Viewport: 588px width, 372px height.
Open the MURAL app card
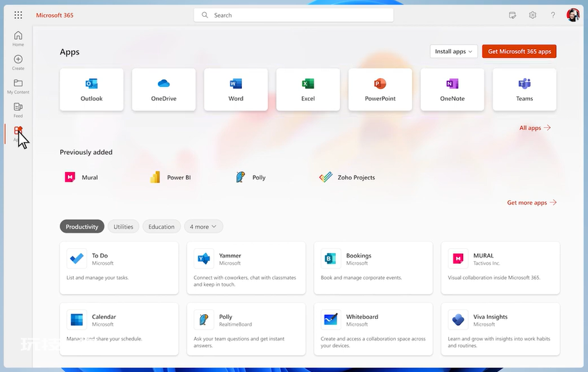pyautogui.click(x=501, y=268)
